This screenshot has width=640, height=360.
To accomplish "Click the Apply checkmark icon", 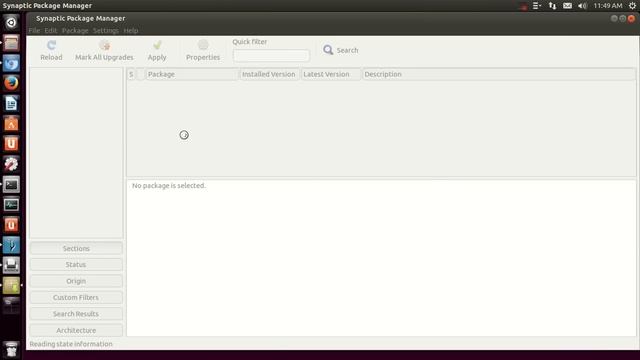I will (x=157, y=45).
